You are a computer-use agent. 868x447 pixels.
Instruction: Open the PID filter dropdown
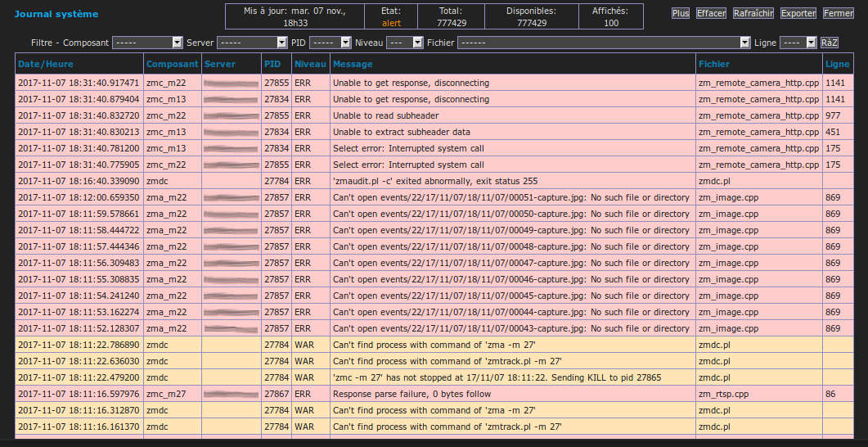(331, 43)
